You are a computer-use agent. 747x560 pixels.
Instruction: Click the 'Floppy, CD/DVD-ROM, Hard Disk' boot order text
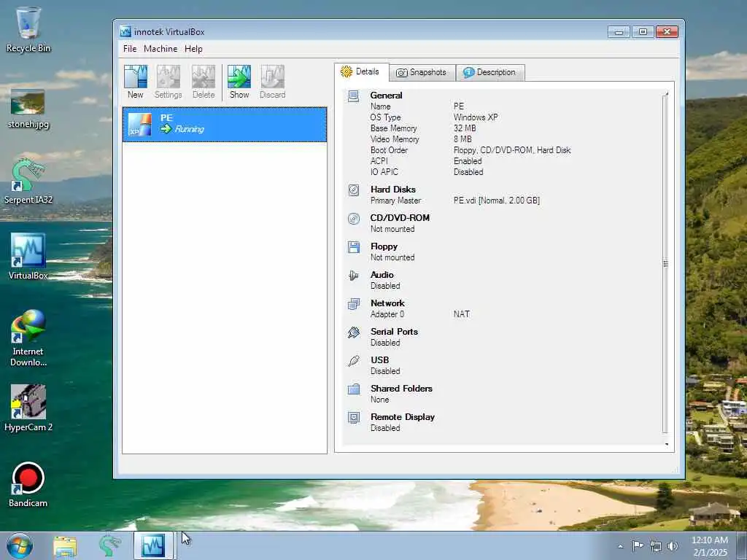512,150
